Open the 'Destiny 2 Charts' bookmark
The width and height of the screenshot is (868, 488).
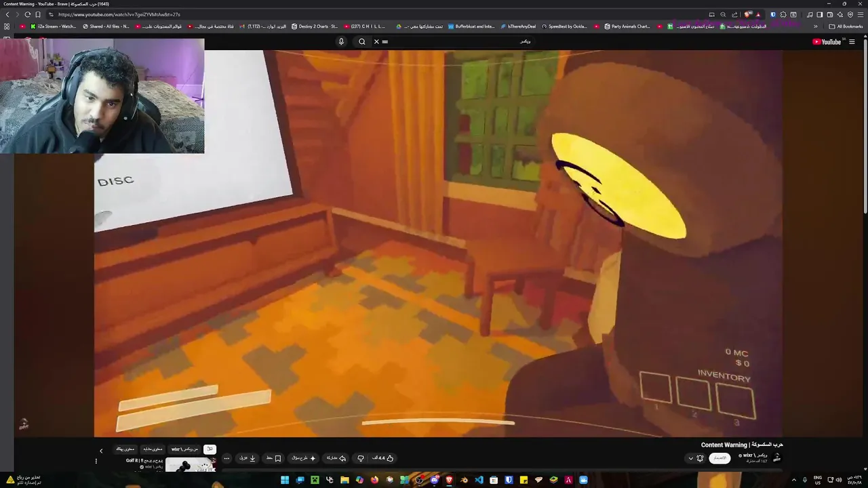pos(315,26)
